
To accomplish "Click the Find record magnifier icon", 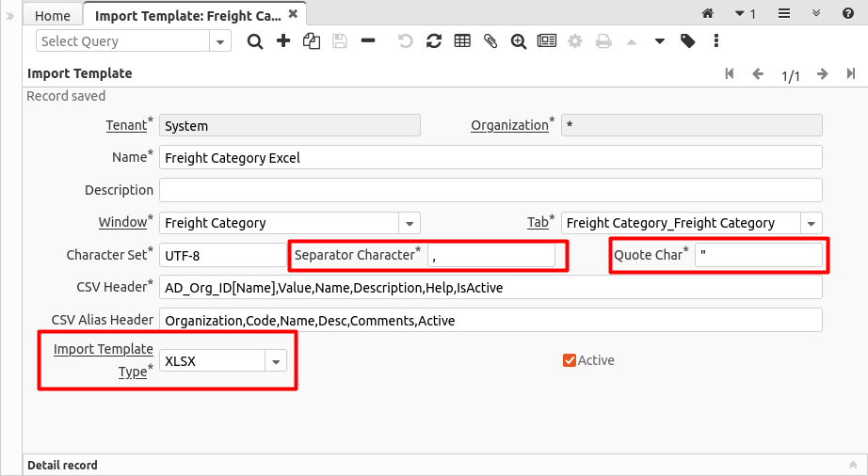I will [x=254, y=41].
